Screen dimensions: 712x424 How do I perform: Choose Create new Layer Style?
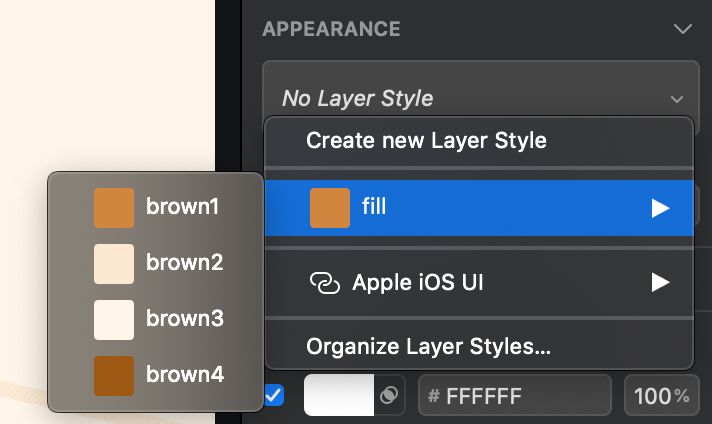point(426,140)
